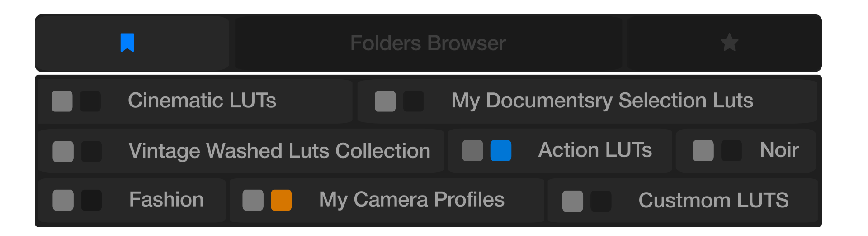Open the Action LUTs folder
Viewport: 868px width, 236px height.
click(595, 150)
